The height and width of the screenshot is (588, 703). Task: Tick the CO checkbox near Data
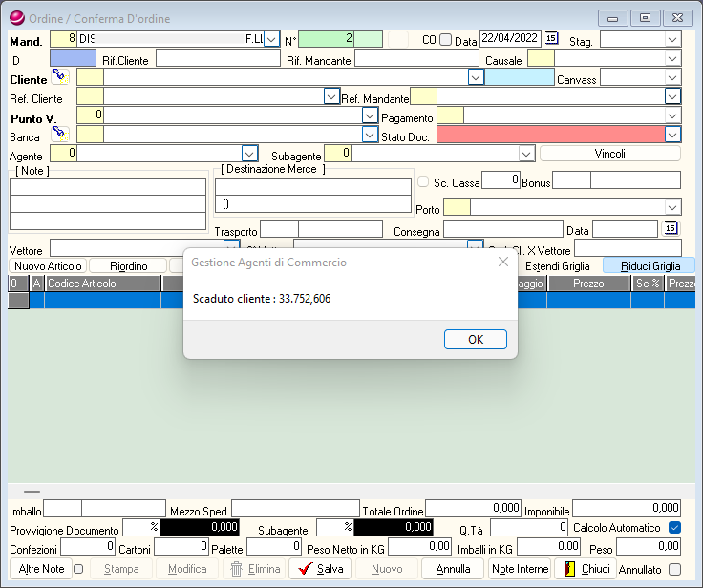point(445,40)
